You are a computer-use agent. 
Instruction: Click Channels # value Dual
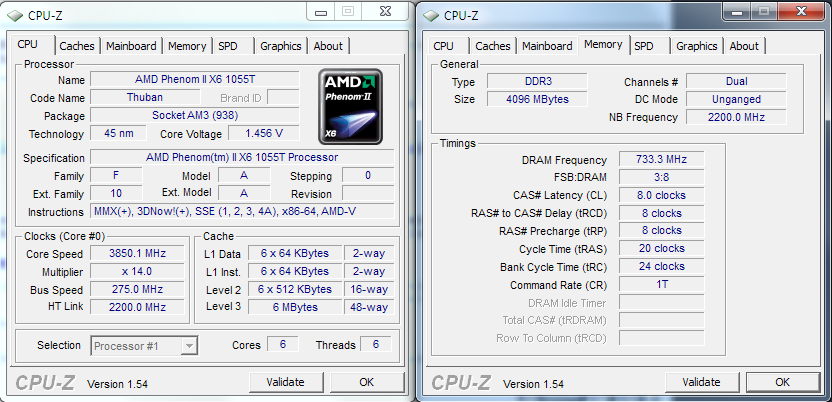(x=736, y=81)
